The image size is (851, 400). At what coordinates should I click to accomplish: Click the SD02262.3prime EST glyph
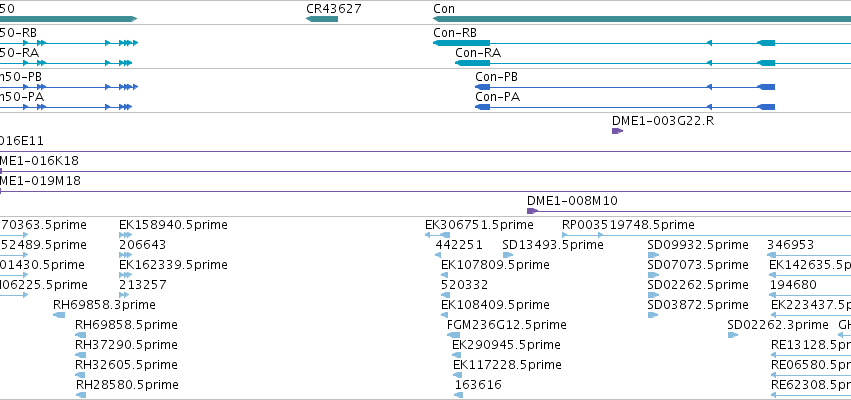(x=733, y=335)
